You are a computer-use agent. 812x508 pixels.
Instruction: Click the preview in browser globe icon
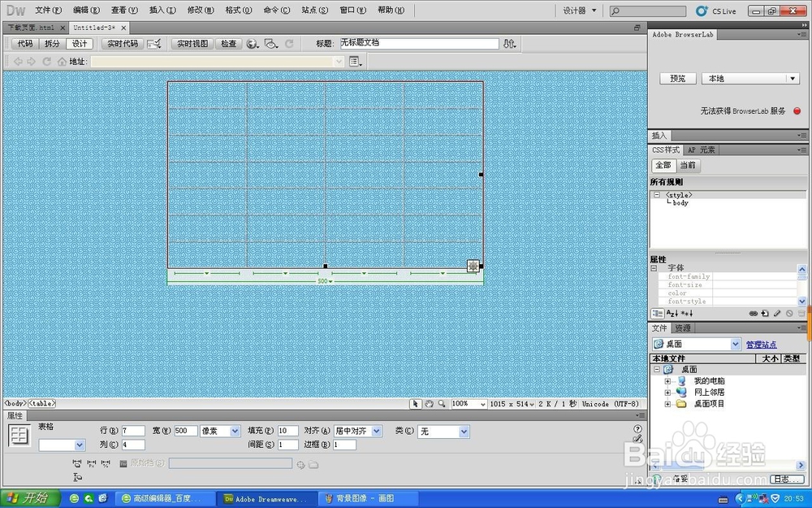[x=253, y=44]
